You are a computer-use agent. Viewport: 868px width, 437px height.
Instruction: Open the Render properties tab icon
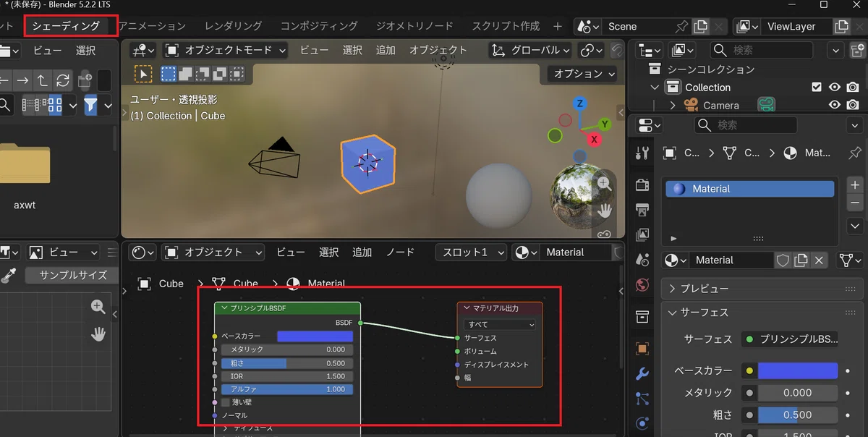[x=642, y=184]
